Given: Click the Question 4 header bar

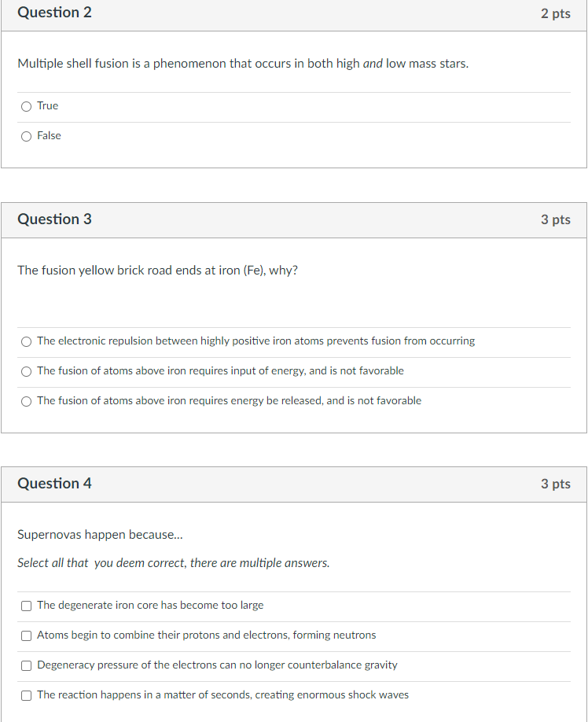Looking at the screenshot, I should point(54,484).
